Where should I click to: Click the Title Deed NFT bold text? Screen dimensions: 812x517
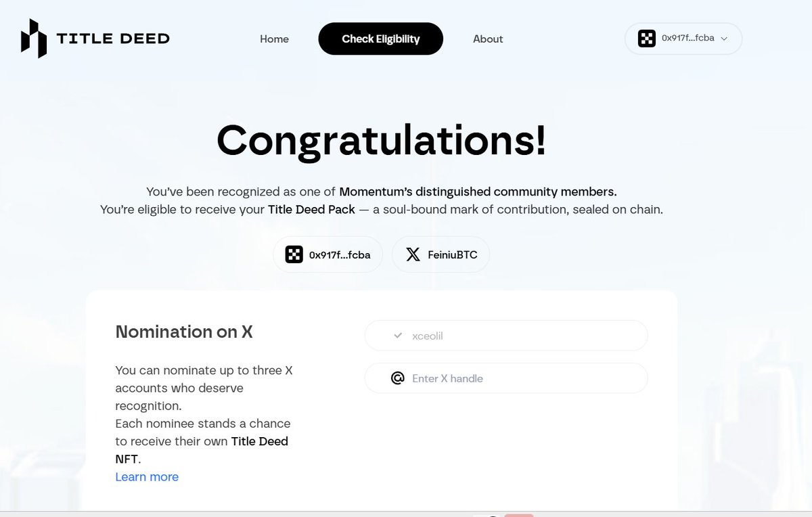(202, 450)
